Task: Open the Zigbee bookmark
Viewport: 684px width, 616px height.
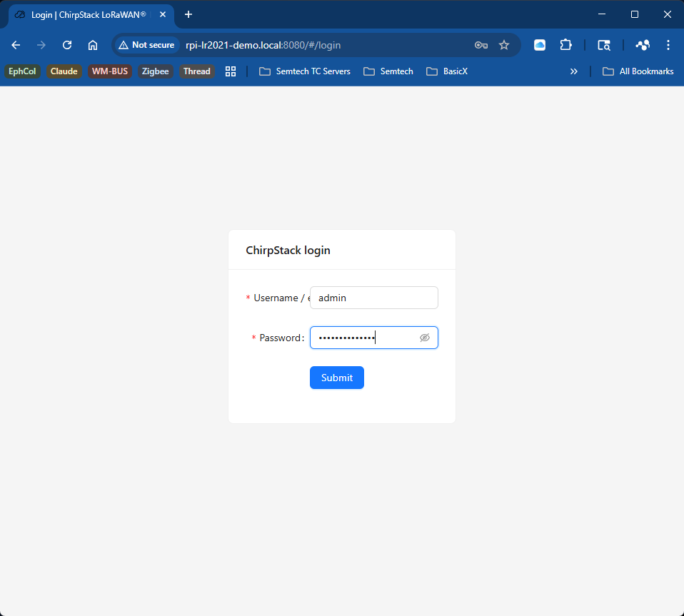Action: (156, 71)
